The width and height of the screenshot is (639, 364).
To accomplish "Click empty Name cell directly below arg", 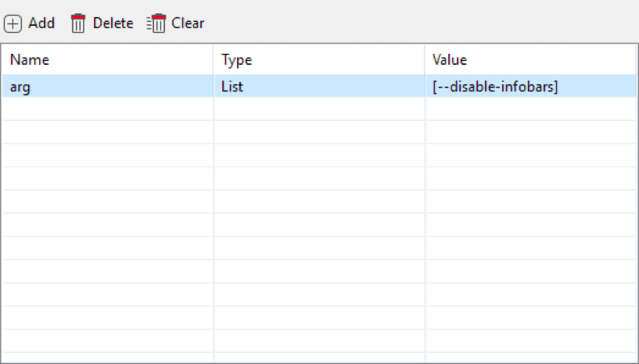I will [x=108, y=109].
